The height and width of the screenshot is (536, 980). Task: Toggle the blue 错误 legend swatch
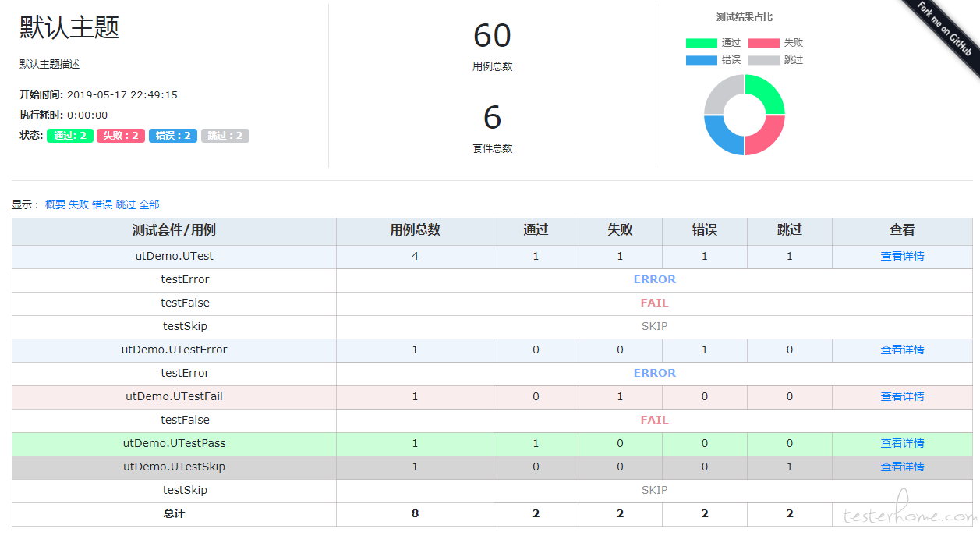click(x=701, y=60)
